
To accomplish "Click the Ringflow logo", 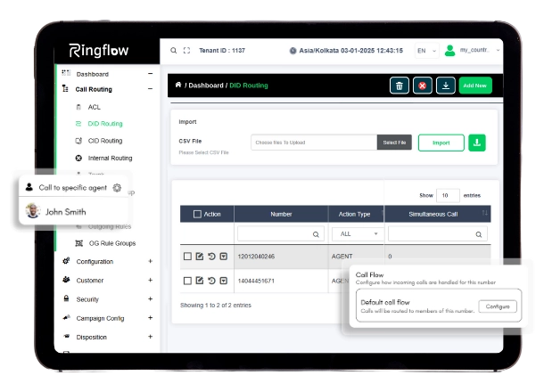I will coord(99,51).
